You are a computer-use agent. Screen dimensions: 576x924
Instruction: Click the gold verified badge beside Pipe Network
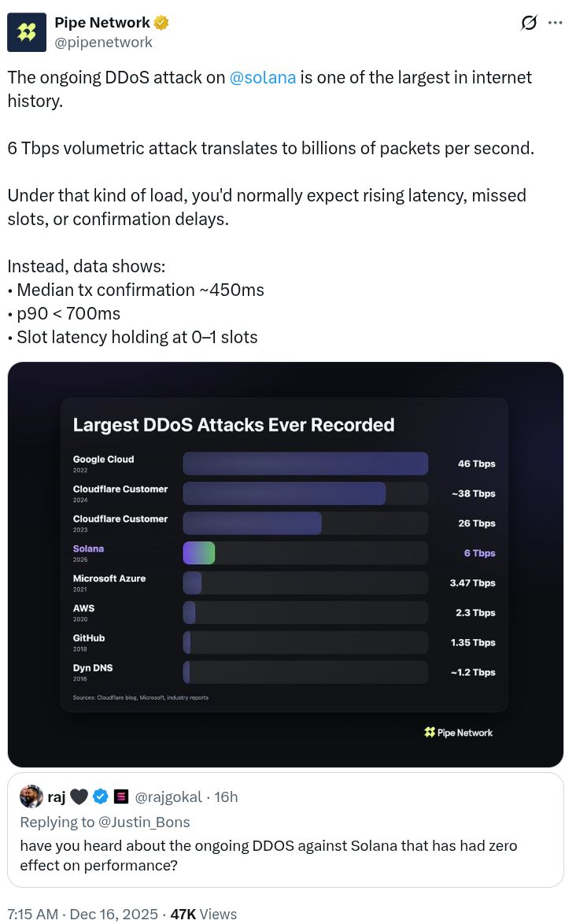coord(161,23)
